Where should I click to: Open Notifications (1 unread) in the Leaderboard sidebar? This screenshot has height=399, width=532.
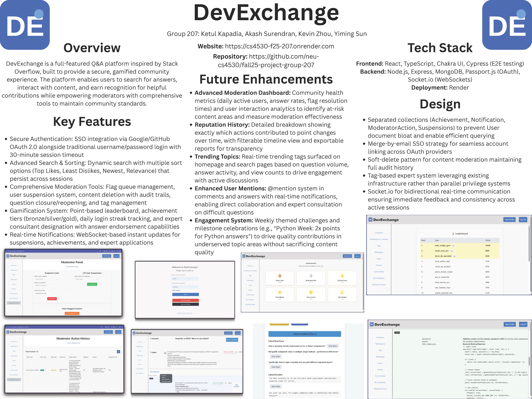point(379,239)
